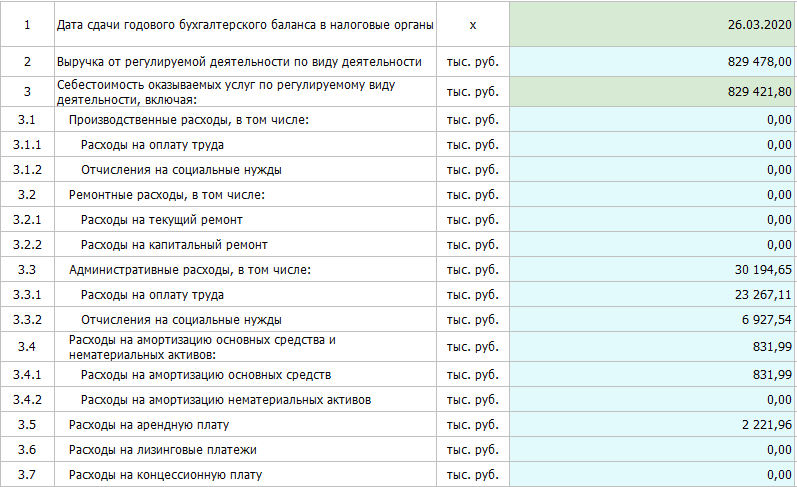The image size is (797, 487).
Task: Click value cell of row 3.2 Ремонтные расходы
Action: point(653,195)
